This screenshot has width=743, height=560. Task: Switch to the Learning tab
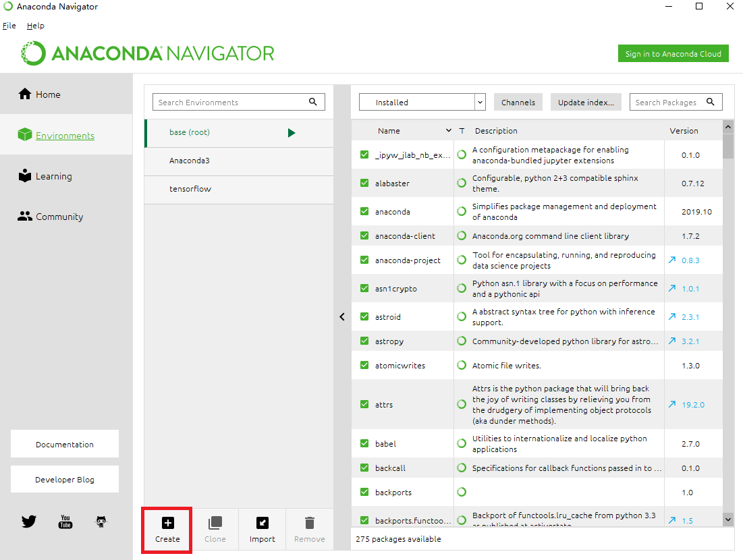66,175
